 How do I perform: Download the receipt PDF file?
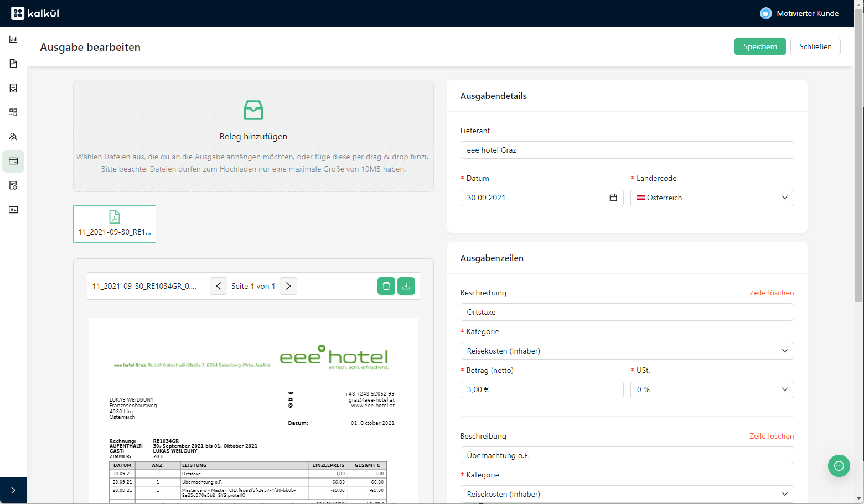point(406,286)
